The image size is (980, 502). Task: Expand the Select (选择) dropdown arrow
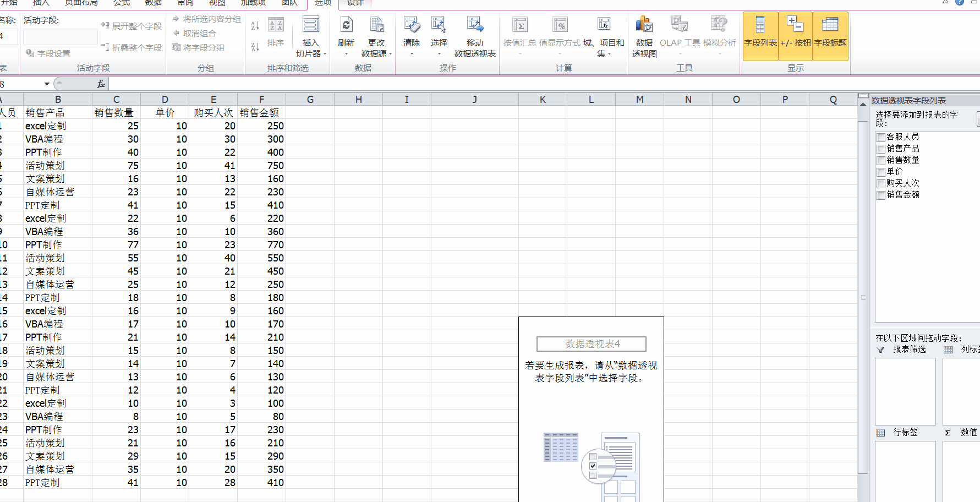(439, 54)
